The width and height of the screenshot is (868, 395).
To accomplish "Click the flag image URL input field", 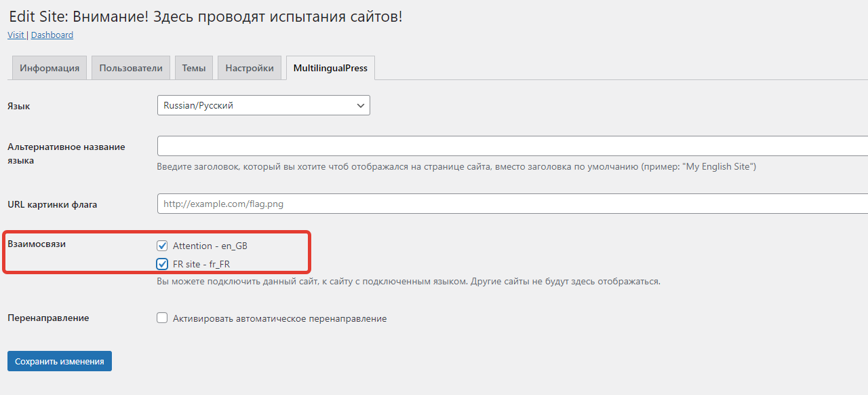I will tap(512, 204).
